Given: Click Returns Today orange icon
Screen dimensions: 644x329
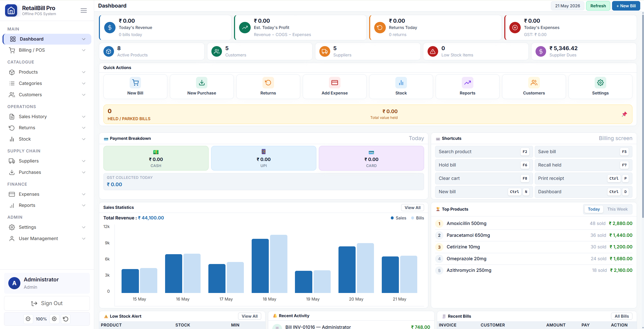Looking at the screenshot, I should tap(380, 27).
